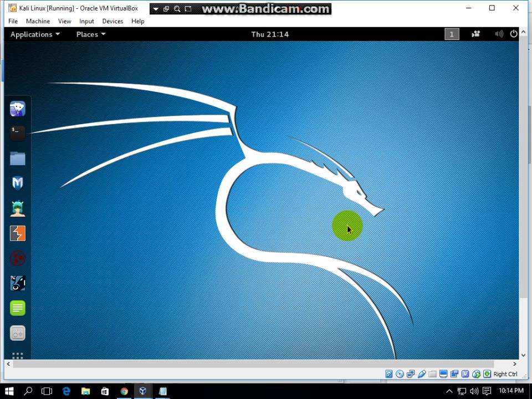The width and height of the screenshot is (532, 399).
Task: Open the VirtualBox Machine menu
Action: (38, 21)
